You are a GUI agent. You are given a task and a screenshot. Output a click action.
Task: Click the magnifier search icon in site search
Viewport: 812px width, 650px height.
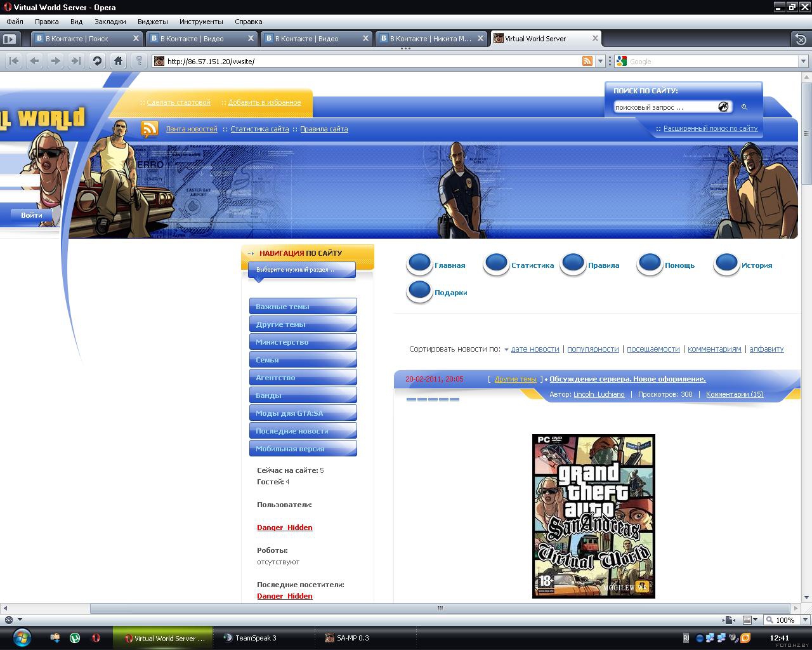tap(744, 107)
